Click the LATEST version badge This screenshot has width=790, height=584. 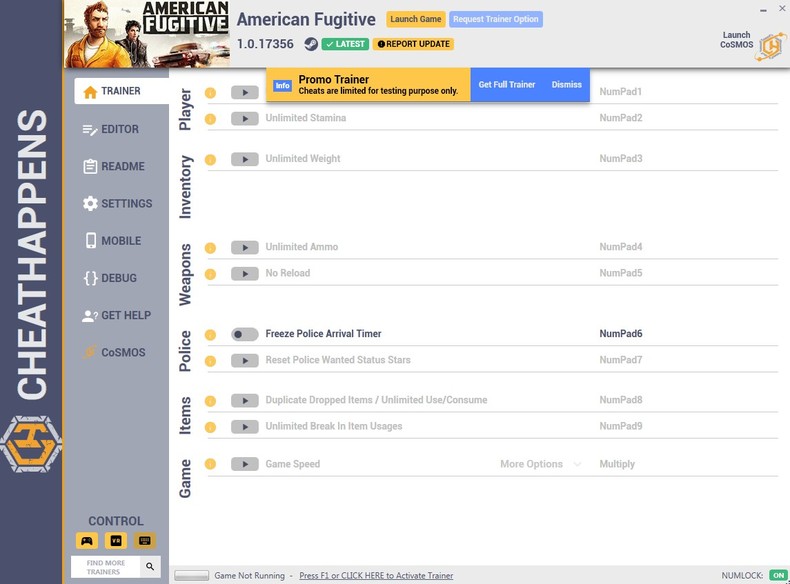point(345,44)
